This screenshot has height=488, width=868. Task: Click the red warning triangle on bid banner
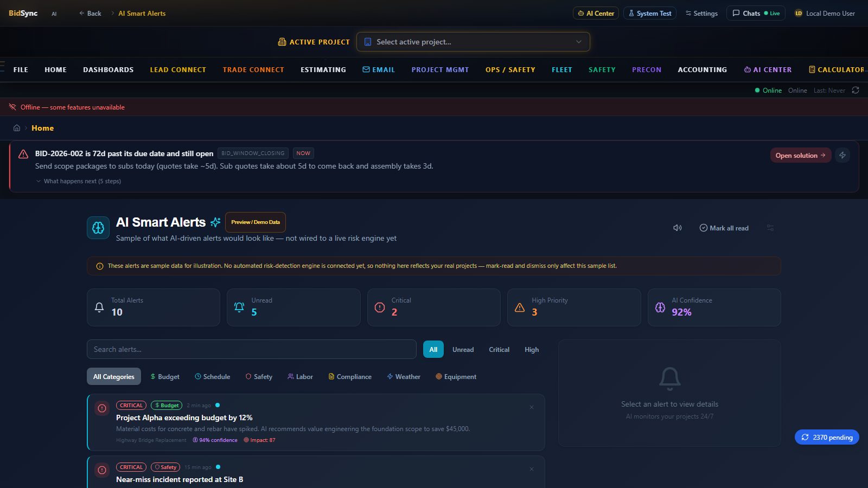pyautogui.click(x=23, y=155)
